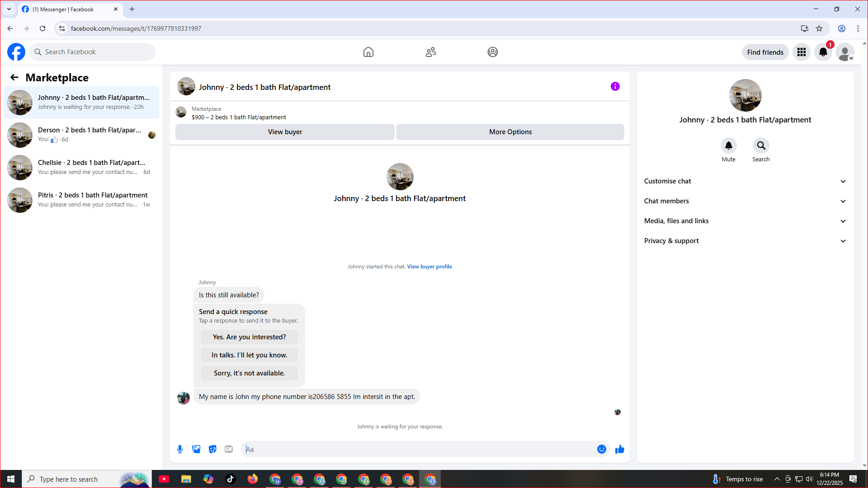Image resolution: width=868 pixels, height=488 pixels.
Task: Click the View buyer button
Action: click(285, 132)
